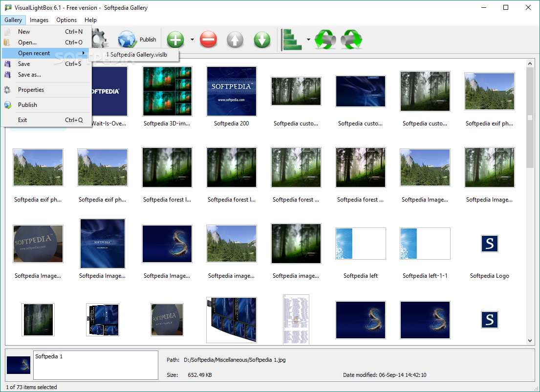The image size is (540, 392).
Task: Click the selected image preview in details panel
Action: pos(19,365)
